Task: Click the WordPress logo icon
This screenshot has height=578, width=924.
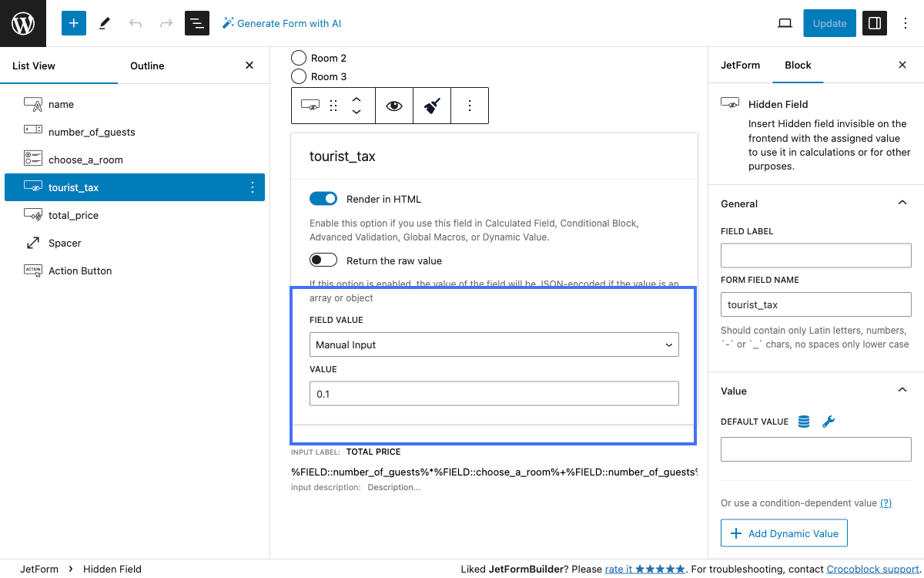Action: [x=23, y=23]
